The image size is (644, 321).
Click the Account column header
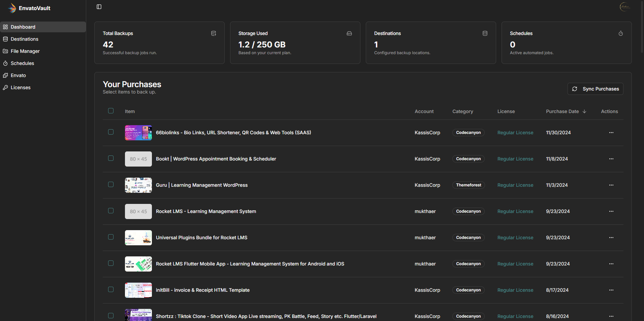tap(424, 111)
